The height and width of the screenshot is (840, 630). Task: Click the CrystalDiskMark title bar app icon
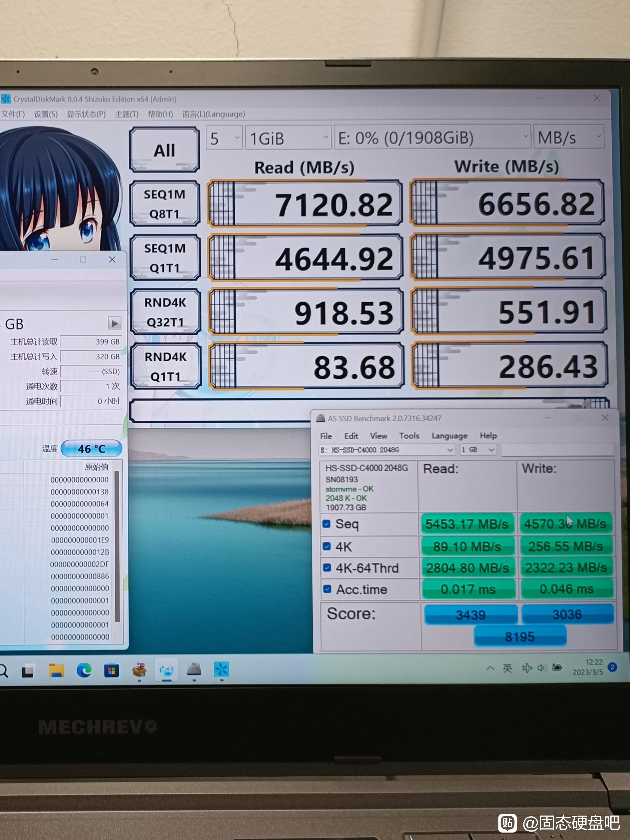click(6, 99)
